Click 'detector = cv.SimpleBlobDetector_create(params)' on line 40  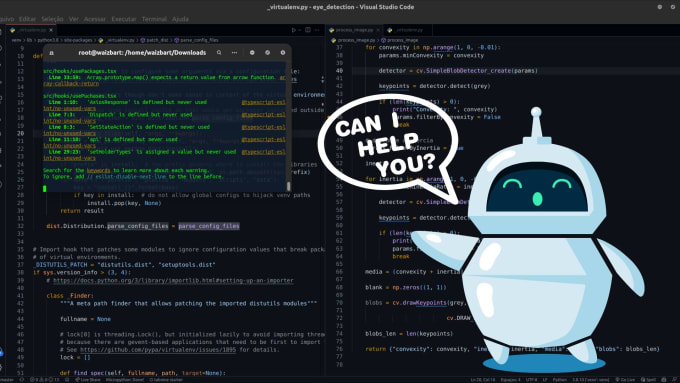458,71
